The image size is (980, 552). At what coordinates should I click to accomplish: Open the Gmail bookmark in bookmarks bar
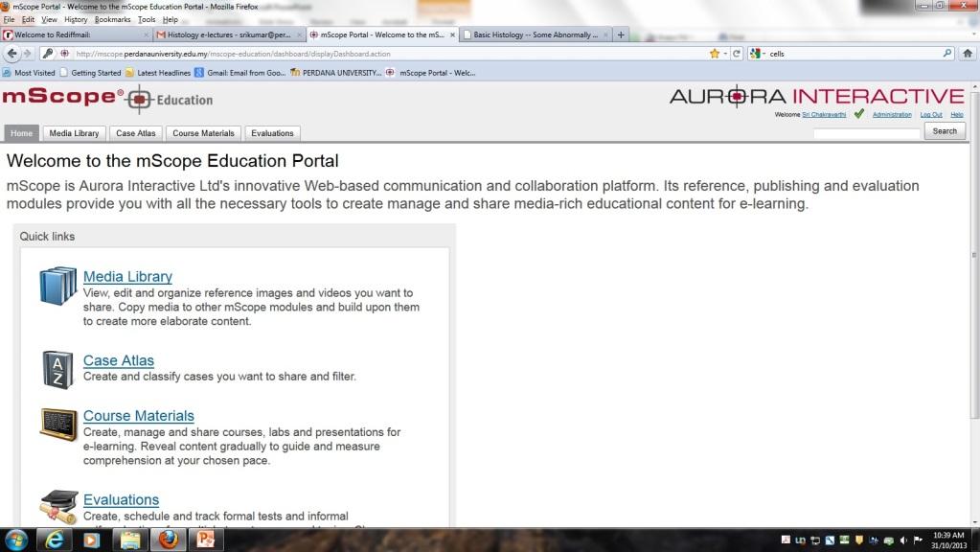tap(240, 73)
